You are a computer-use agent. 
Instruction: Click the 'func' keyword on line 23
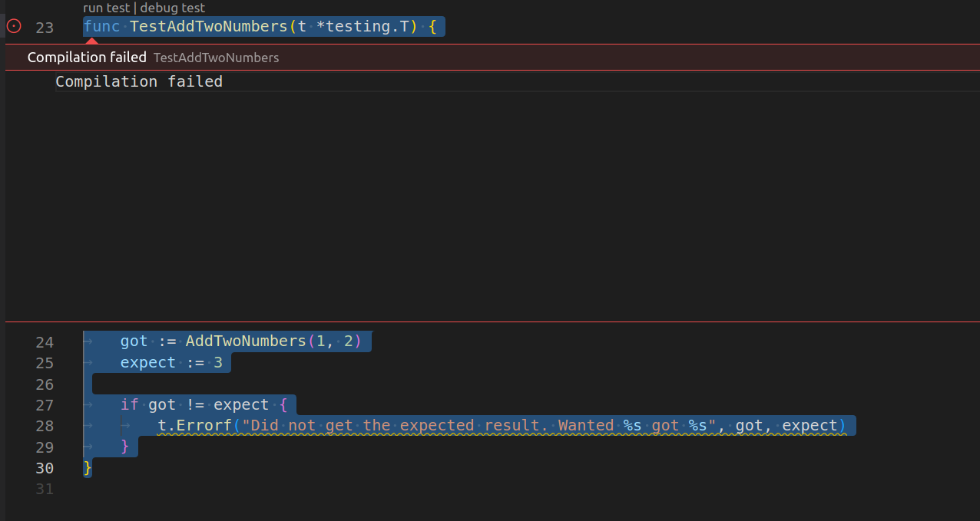pyautogui.click(x=101, y=27)
